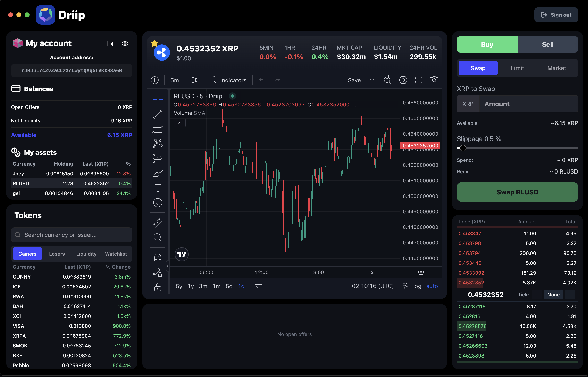The image size is (588, 377).
Task: Open the Indicators menu
Action: [228, 80]
